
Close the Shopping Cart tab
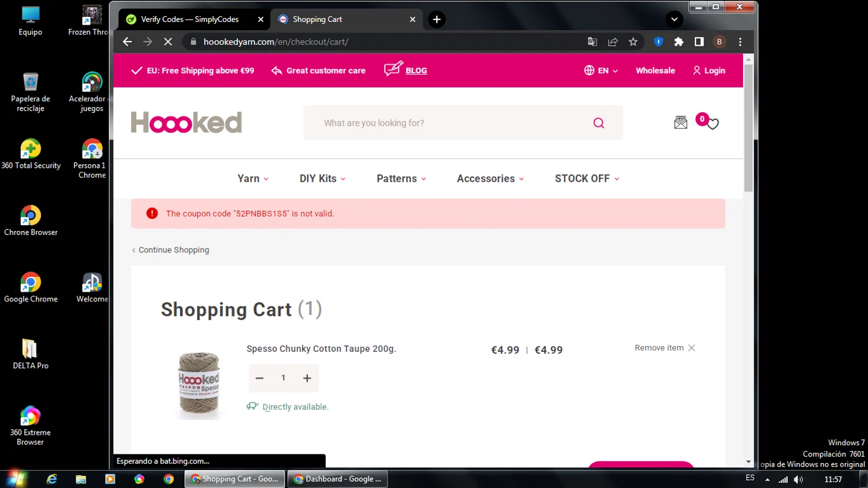pyautogui.click(x=413, y=19)
